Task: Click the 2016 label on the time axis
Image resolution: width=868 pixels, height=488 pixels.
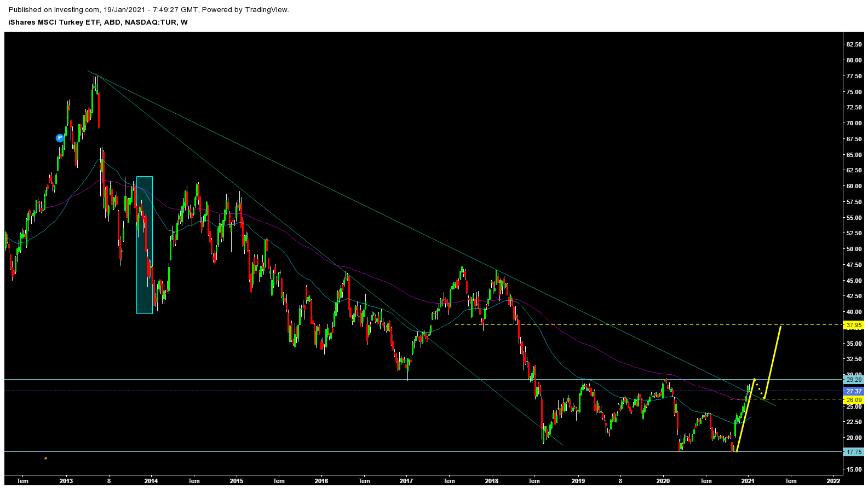Action: [x=321, y=481]
